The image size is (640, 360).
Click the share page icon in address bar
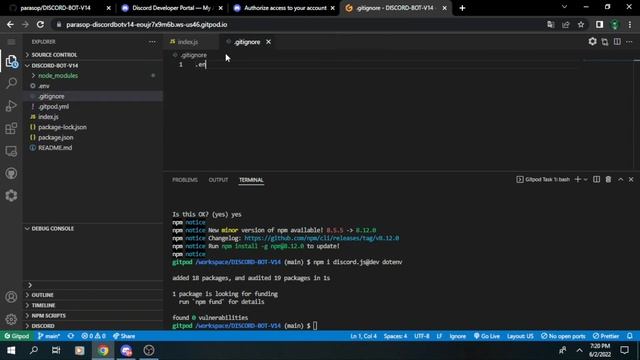coord(566,24)
